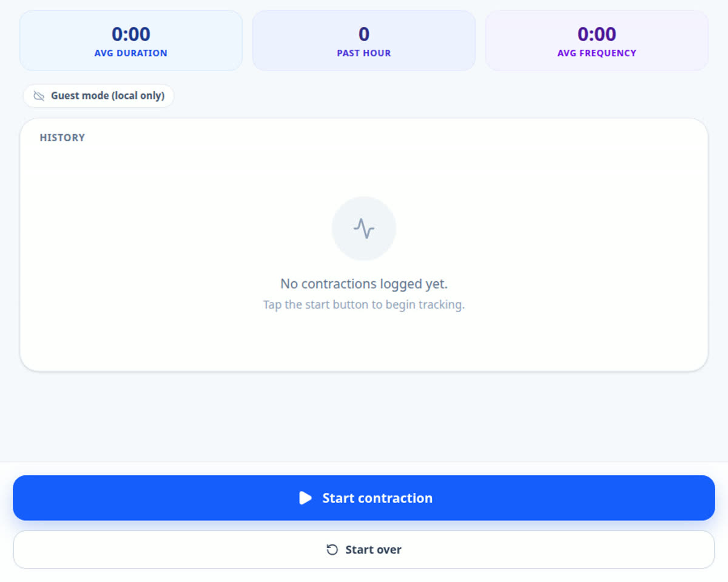Viewport: 728px width, 582px height.
Task: Open the Avg Duration stat card
Action: [x=131, y=41]
